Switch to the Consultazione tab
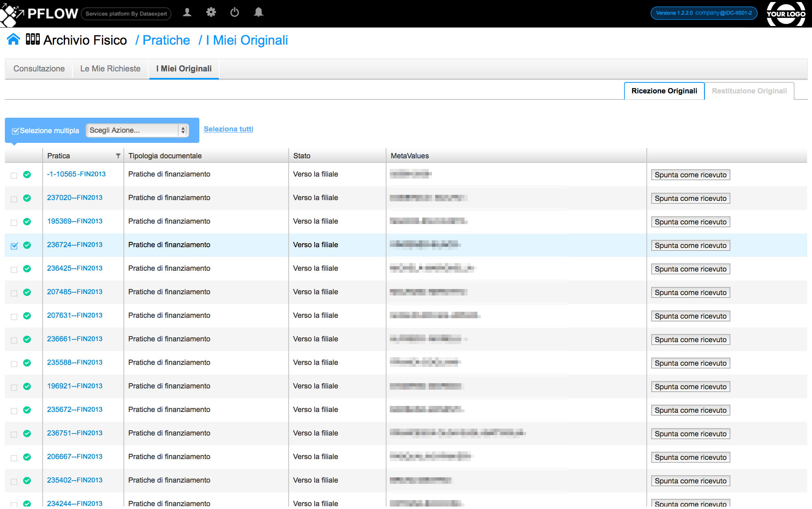The width and height of the screenshot is (812, 509). (x=39, y=69)
